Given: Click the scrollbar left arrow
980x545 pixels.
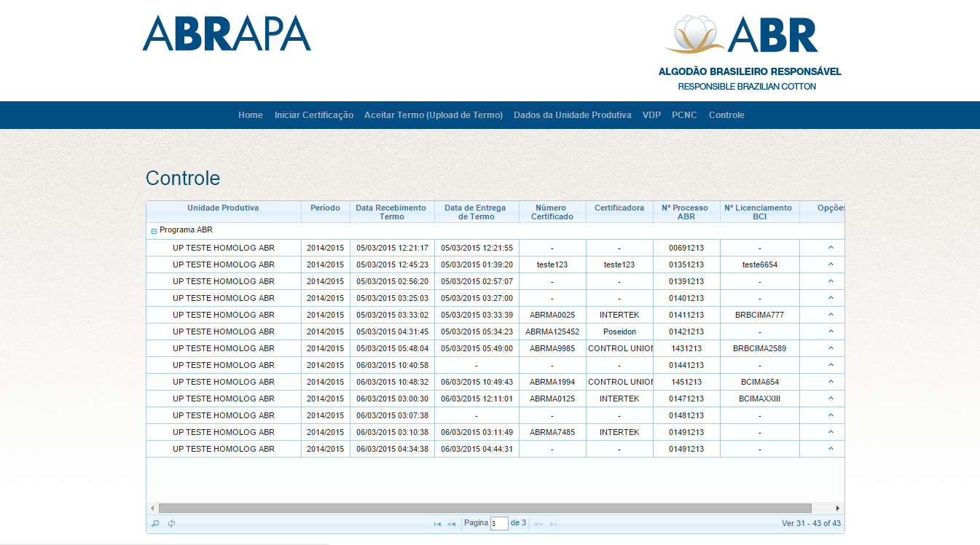Looking at the screenshot, I should click(152, 508).
